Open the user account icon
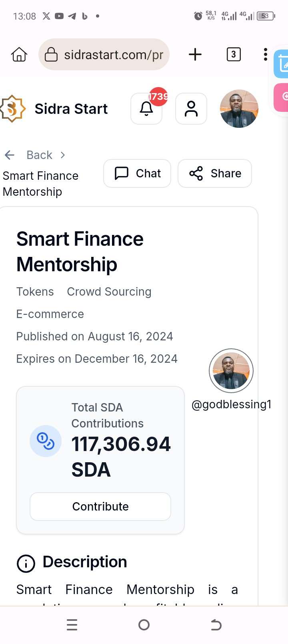 point(191,109)
